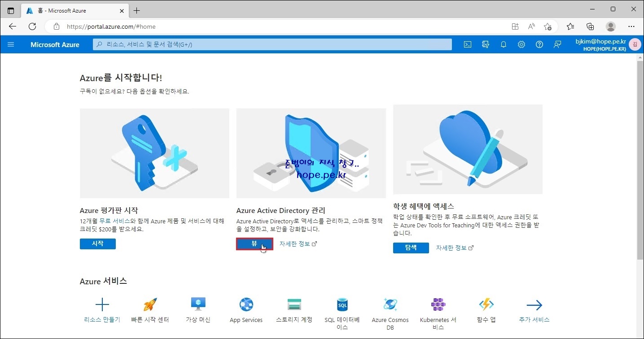Click the Azure 서비스 heading text

pyautogui.click(x=103, y=281)
